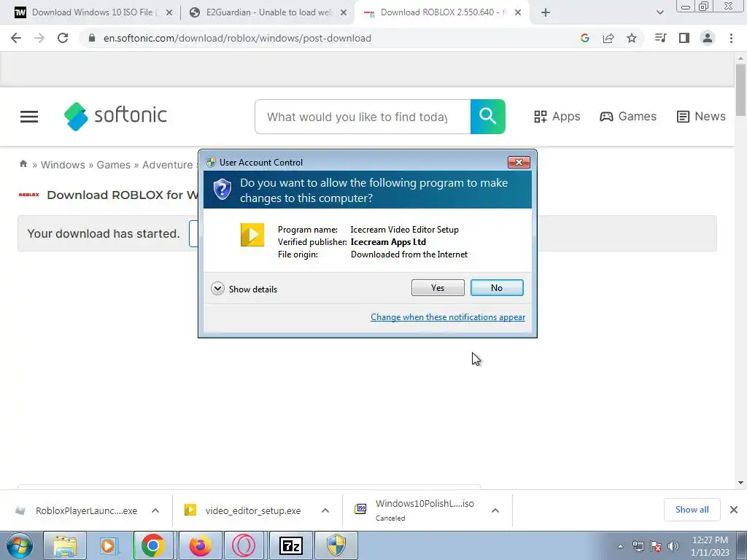
Task: Click the softonic address bar URL
Action: pyautogui.click(x=237, y=38)
